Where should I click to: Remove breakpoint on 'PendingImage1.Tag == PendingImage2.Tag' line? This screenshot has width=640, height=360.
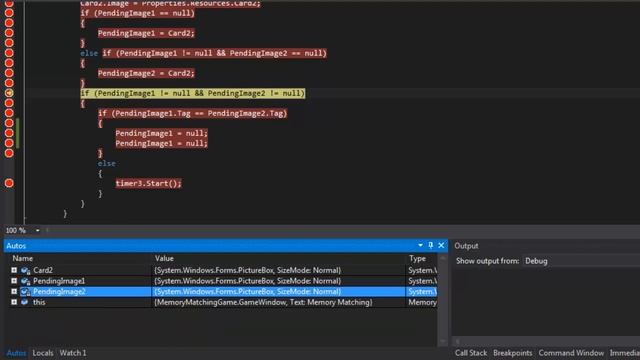click(9, 113)
